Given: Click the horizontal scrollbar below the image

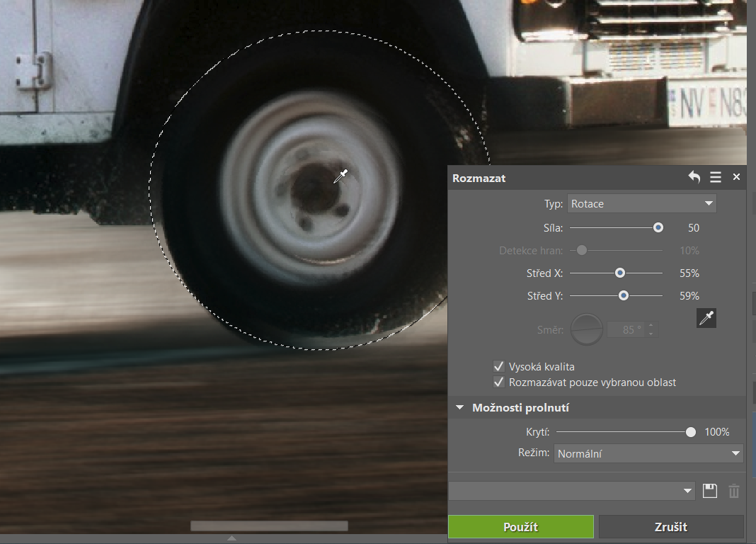Looking at the screenshot, I should coord(269,526).
